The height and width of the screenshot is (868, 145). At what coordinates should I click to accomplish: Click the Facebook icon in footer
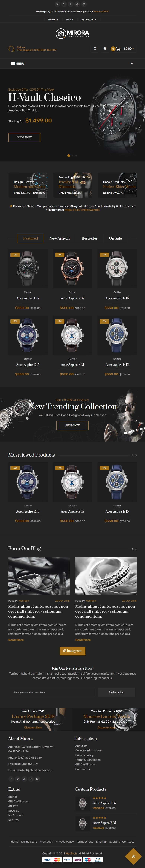[x=11, y=779]
